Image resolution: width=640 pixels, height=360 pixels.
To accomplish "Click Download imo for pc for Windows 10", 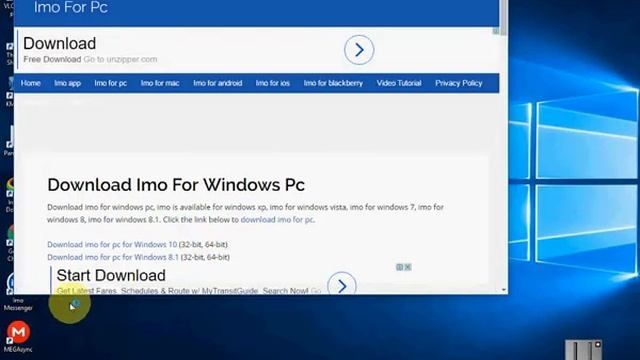I will 112,244.
